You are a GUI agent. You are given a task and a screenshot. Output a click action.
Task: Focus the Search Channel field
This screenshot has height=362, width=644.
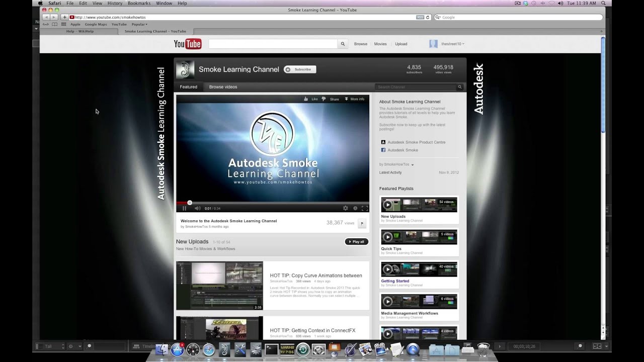[416, 87]
